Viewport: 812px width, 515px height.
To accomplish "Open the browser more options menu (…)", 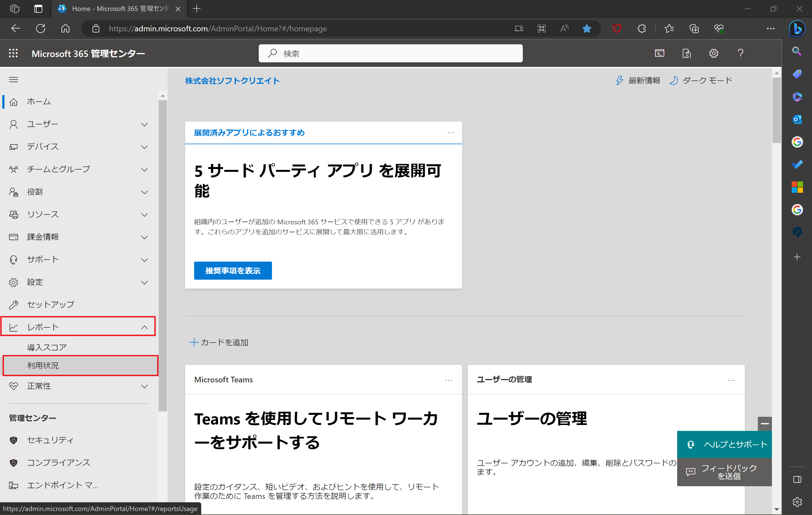I will [x=770, y=28].
